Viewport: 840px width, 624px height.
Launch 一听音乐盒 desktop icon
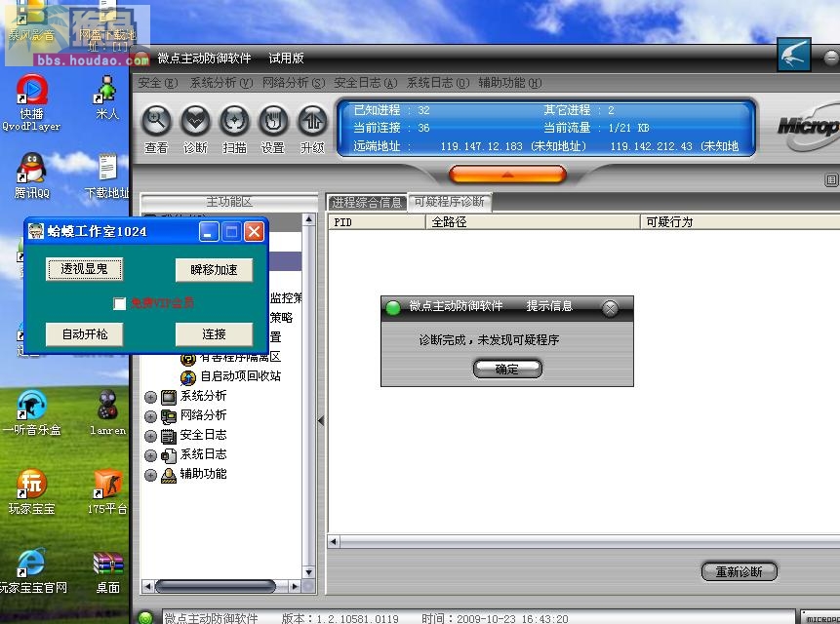click(31, 406)
